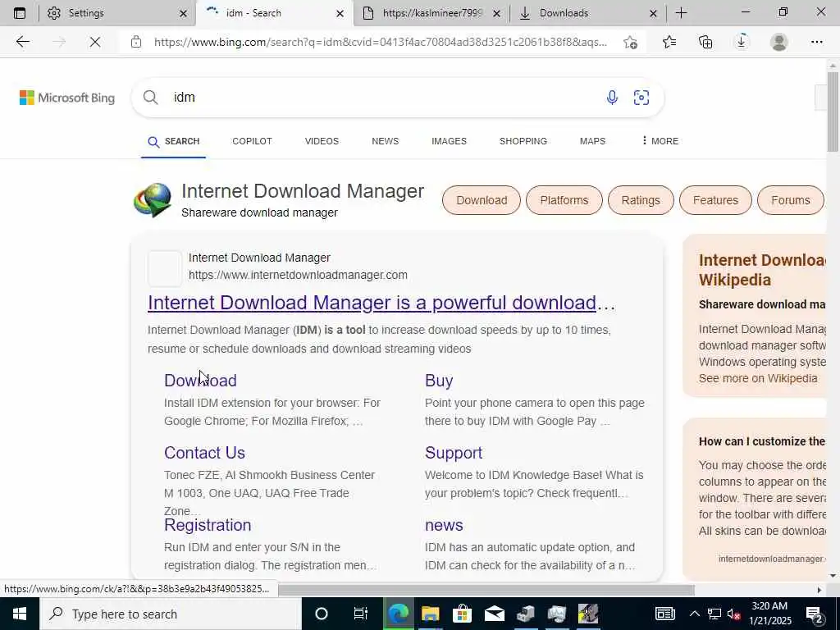This screenshot has width=840, height=630.
Task: Select the IMAGES search tab
Action: tap(449, 141)
